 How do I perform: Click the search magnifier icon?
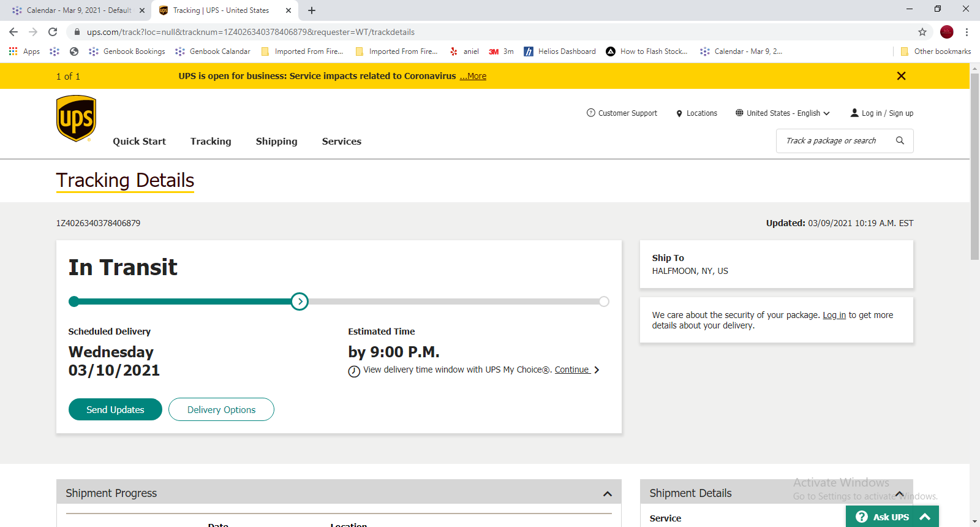900,141
